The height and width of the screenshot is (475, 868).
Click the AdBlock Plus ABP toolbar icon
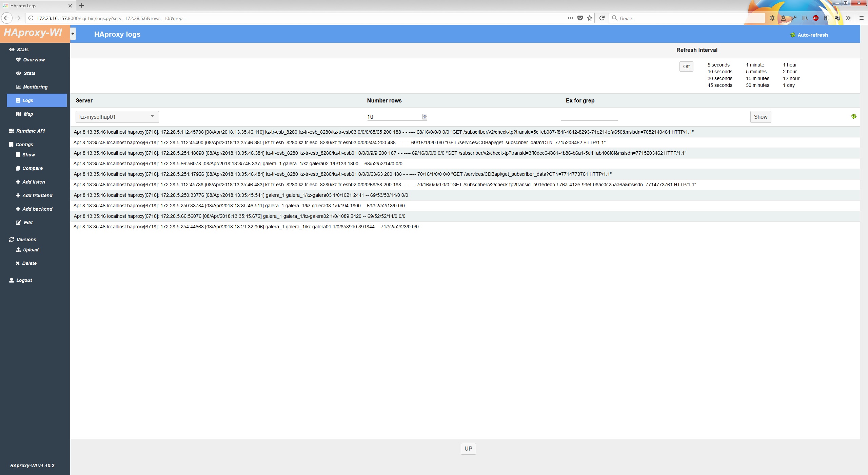click(816, 18)
